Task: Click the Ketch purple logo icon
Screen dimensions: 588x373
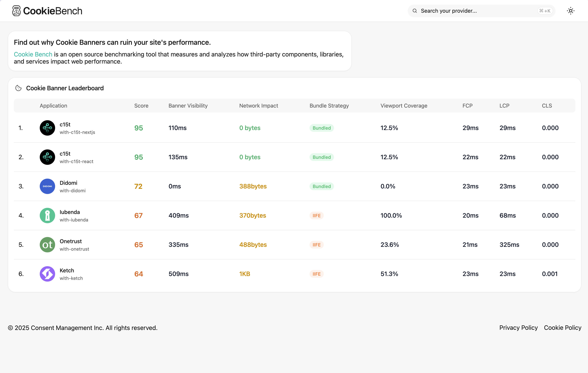Action: click(47, 274)
